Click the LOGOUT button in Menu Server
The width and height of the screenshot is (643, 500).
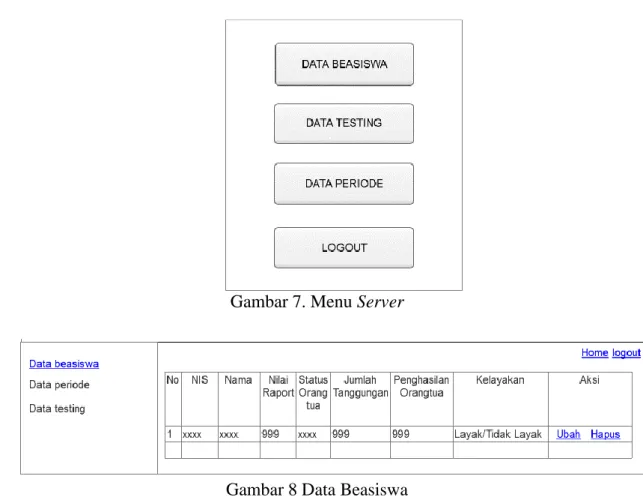(x=344, y=248)
